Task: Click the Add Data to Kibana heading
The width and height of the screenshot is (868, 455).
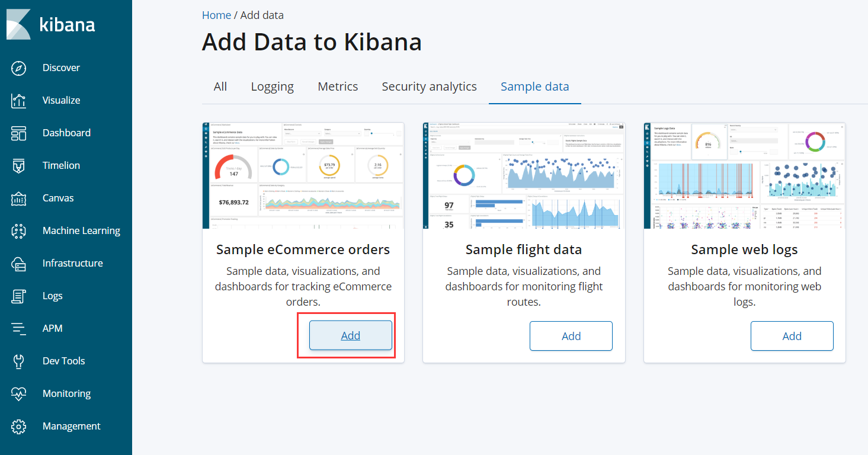Action: [312, 42]
